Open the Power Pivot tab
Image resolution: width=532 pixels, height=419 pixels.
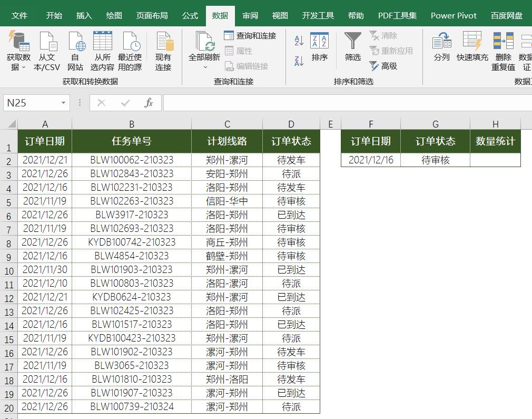click(x=454, y=16)
